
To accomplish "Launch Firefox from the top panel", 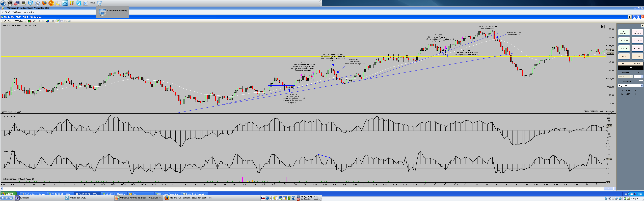I will [44, 3].
